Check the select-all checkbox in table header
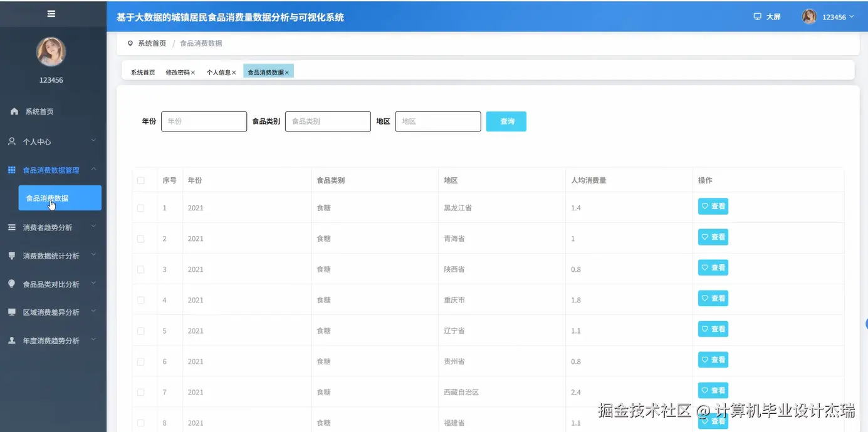The height and width of the screenshot is (432, 868). [x=141, y=180]
